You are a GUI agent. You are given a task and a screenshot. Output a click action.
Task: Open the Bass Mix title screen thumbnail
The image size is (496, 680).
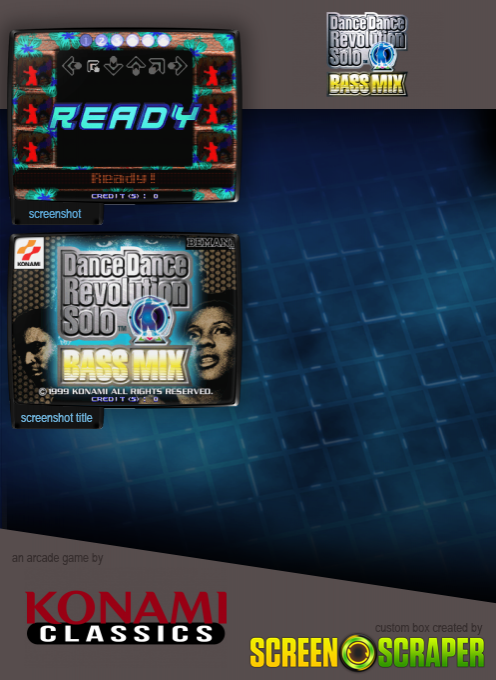(124, 320)
